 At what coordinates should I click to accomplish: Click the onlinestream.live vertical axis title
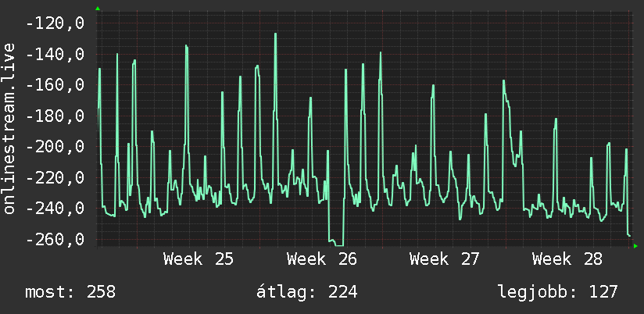click(x=9, y=128)
